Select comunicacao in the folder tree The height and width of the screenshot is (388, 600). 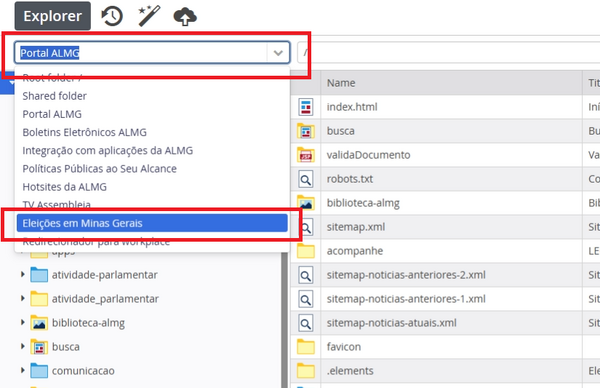tap(83, 371)
